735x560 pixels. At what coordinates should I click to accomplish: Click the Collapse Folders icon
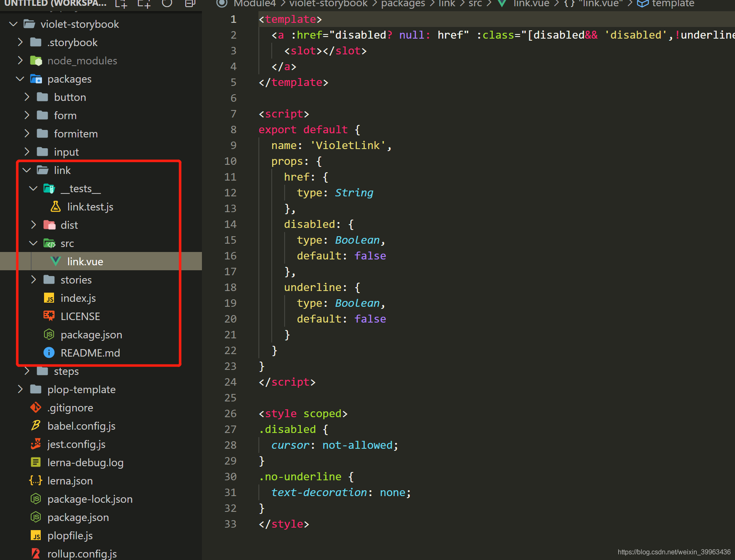(x=190, y=3)
